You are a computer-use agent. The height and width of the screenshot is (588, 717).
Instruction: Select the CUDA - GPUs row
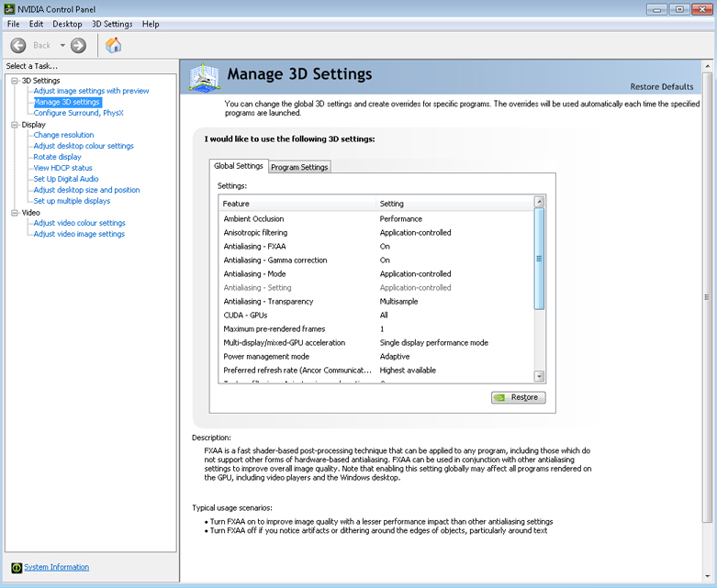click(x=375, y=316)
